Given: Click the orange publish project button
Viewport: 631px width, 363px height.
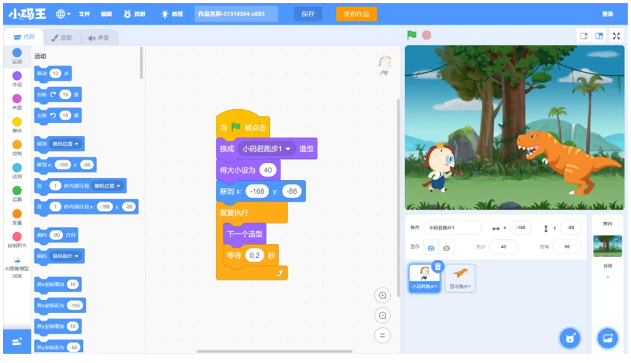Looking at the screenshot, I should (357, 14).
